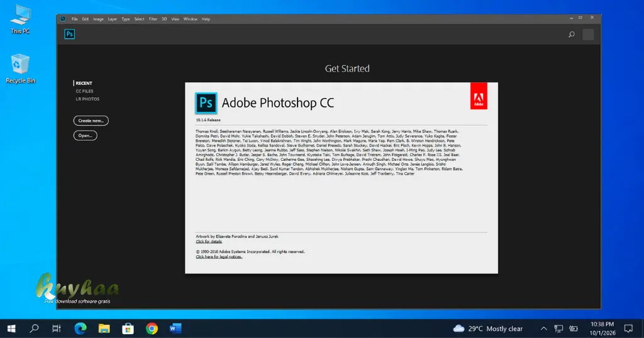Click the taskbar search icon
This screenshot has width=644, height=338.
tap(35, 329)
